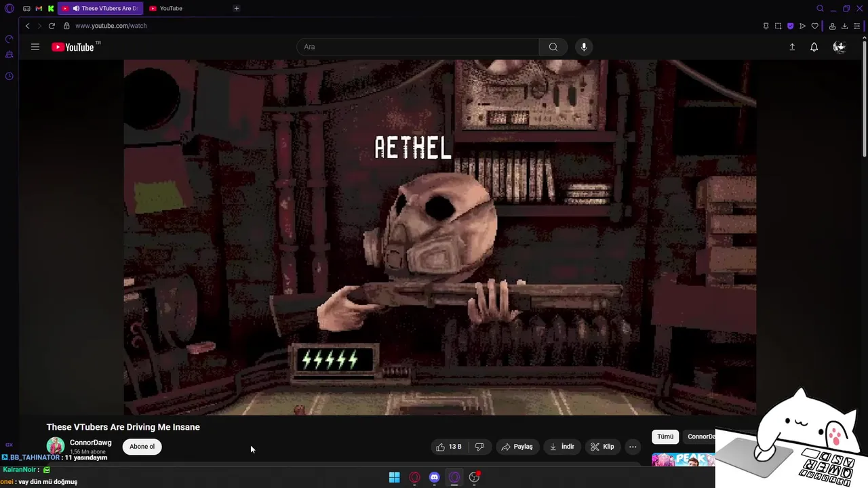Open the active Opera GX taskbar icon
This screenshot has height=488, width=868.
(454, 477)
